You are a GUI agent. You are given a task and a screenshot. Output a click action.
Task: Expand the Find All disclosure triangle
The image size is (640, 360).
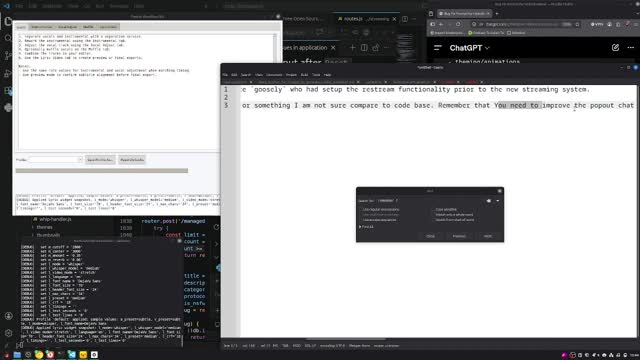[360, 227]
